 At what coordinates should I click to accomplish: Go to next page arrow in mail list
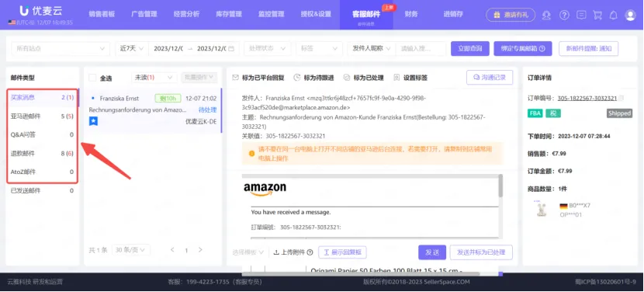200,249
